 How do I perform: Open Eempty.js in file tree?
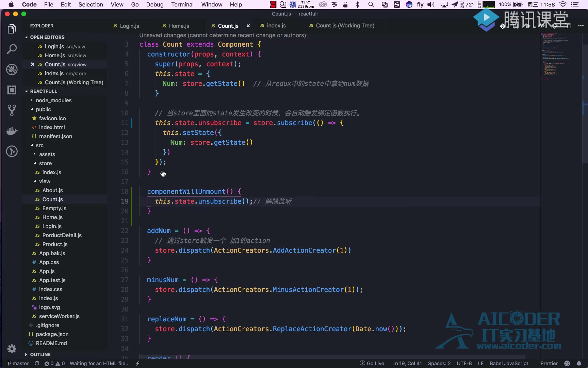tap(54, 208)
